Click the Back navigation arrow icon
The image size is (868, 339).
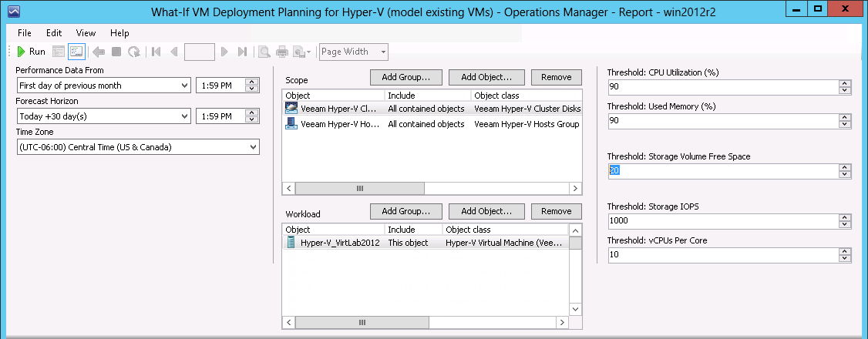coord(98,52)
